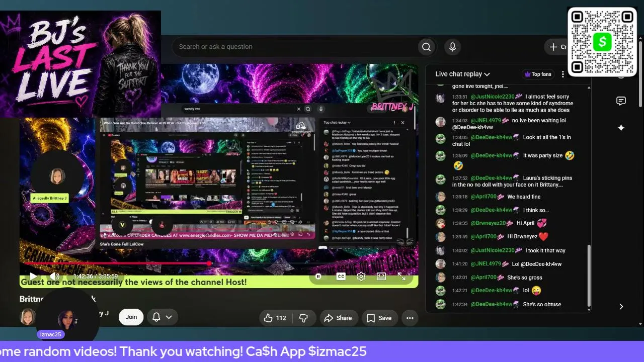
Task: Open the notification bell dropdown beside Join
Action: (x=162, y=317)
